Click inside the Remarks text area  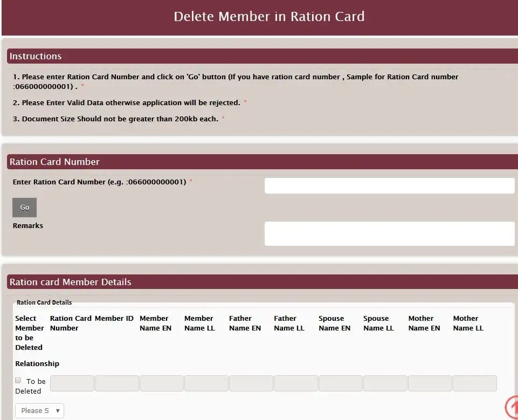click(389, 233)
